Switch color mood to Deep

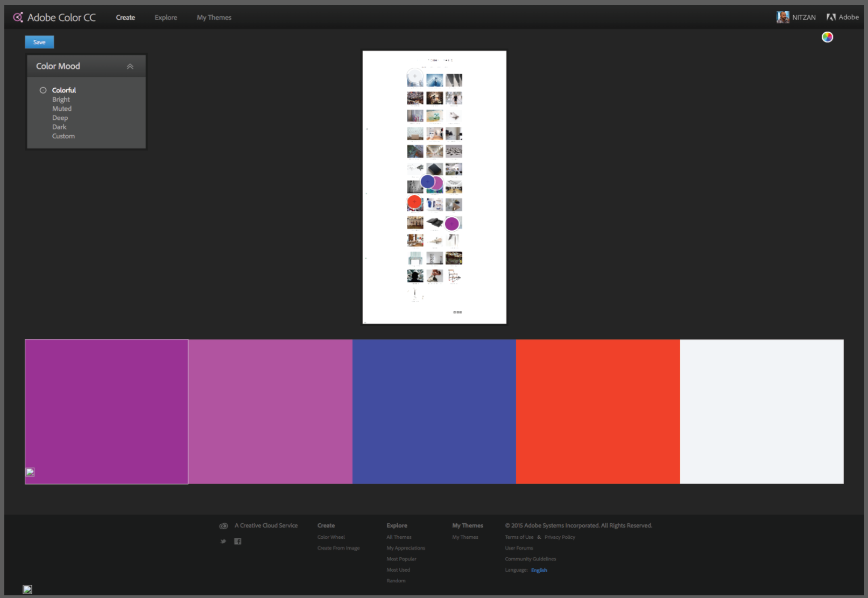coord(60,118)
